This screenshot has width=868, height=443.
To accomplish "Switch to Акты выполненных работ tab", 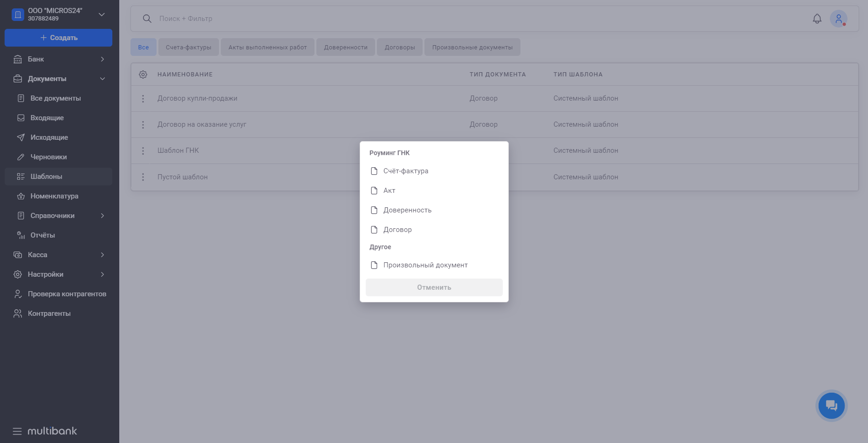I will point(267,47).
